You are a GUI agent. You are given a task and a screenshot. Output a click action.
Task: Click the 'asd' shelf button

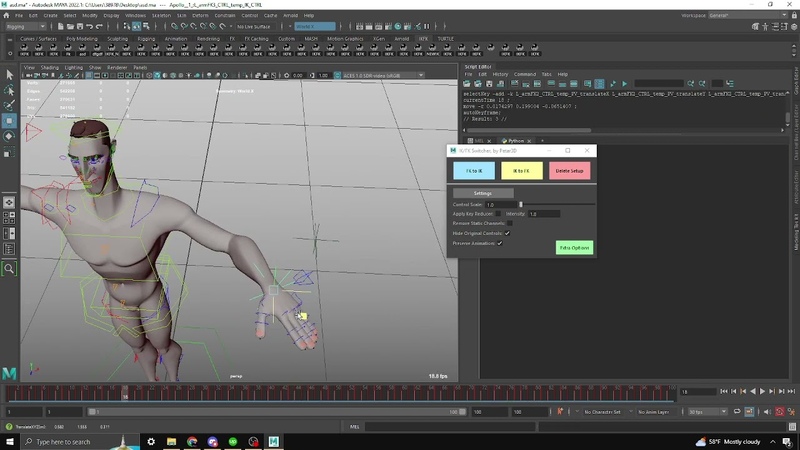point(82,50)
